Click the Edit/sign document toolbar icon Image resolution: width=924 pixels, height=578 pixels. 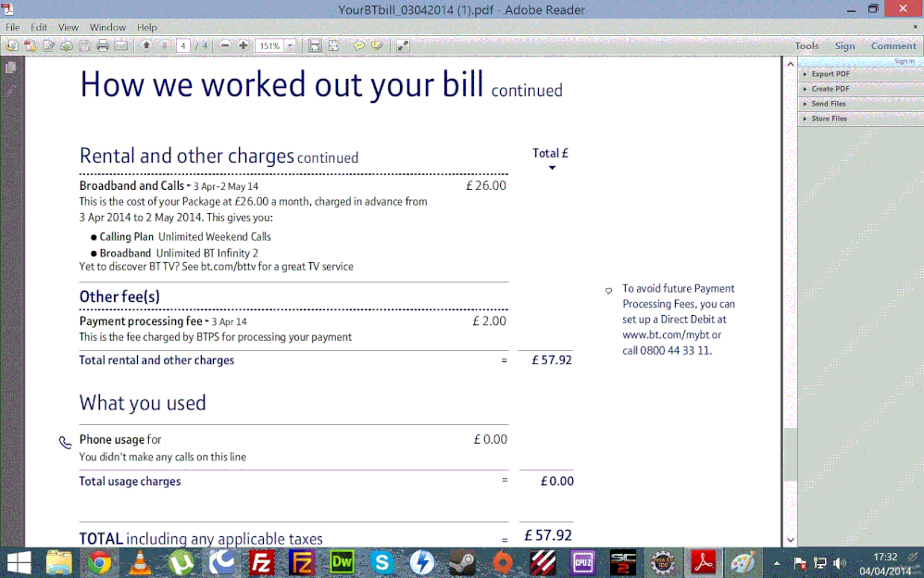click(x=48, y=45)
